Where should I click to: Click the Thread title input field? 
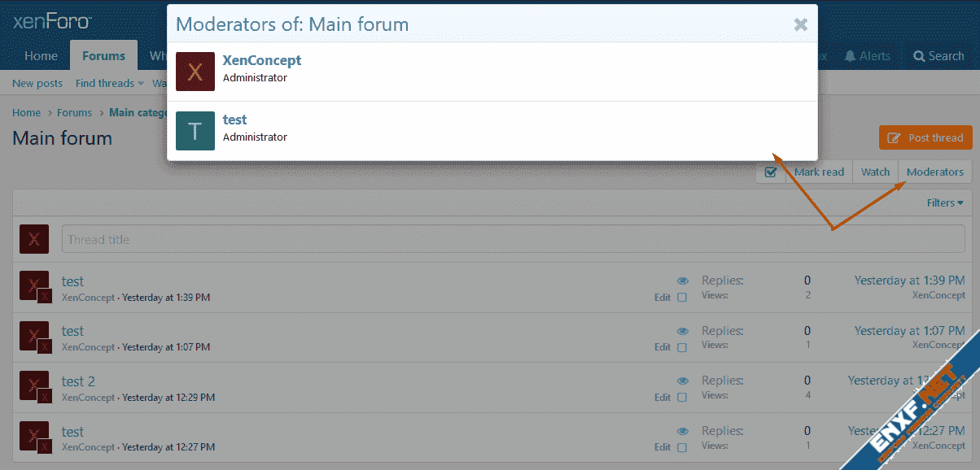click(x=513, y=239)
